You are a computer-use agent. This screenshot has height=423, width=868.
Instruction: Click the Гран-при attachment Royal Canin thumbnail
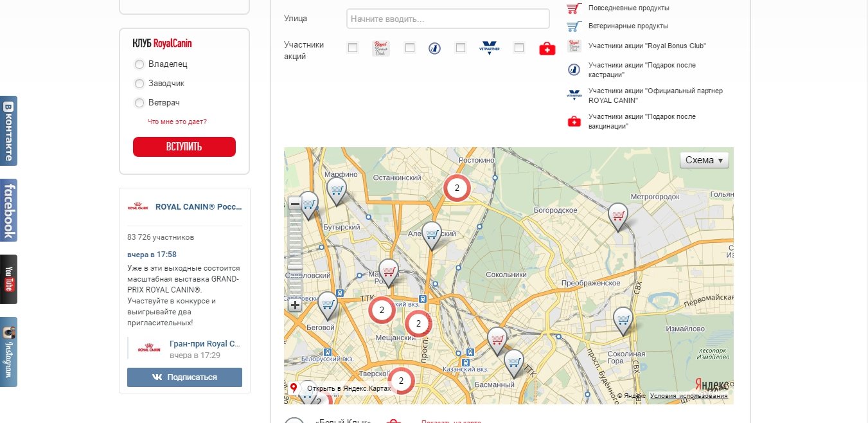click(x=149, y=349)
